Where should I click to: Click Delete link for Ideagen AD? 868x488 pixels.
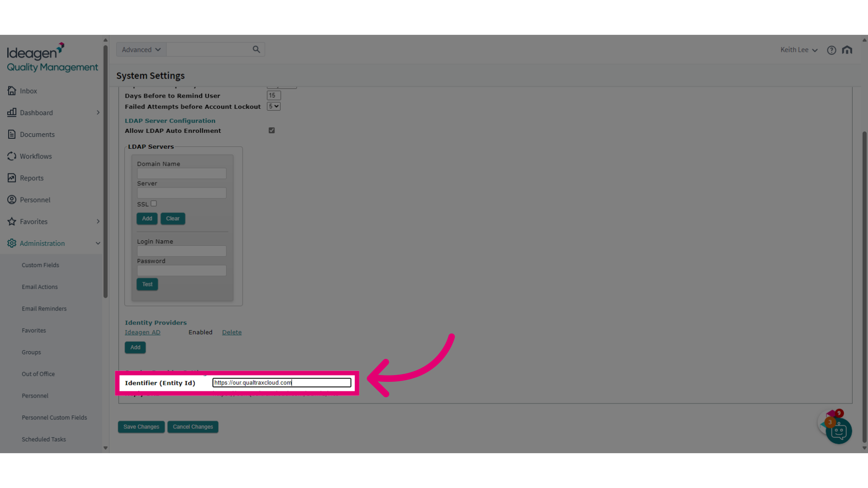[x=232, y=332]
